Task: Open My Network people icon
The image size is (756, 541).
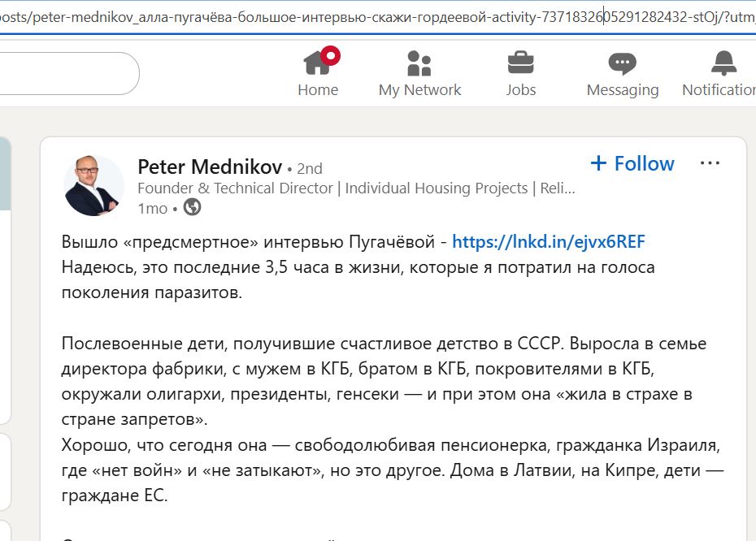Action: (419, 63)
